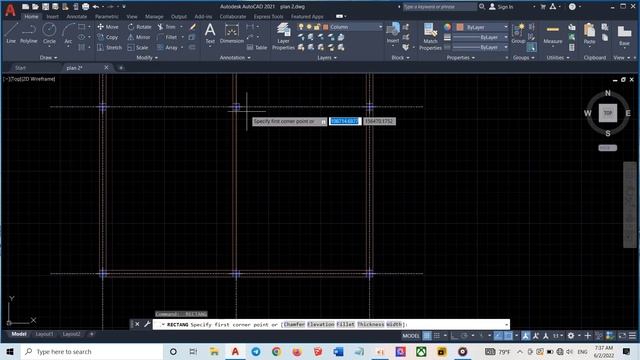This screenshot has width=640, height=360.
Task: Select the Polyline tool
Action: coord(29,33)
